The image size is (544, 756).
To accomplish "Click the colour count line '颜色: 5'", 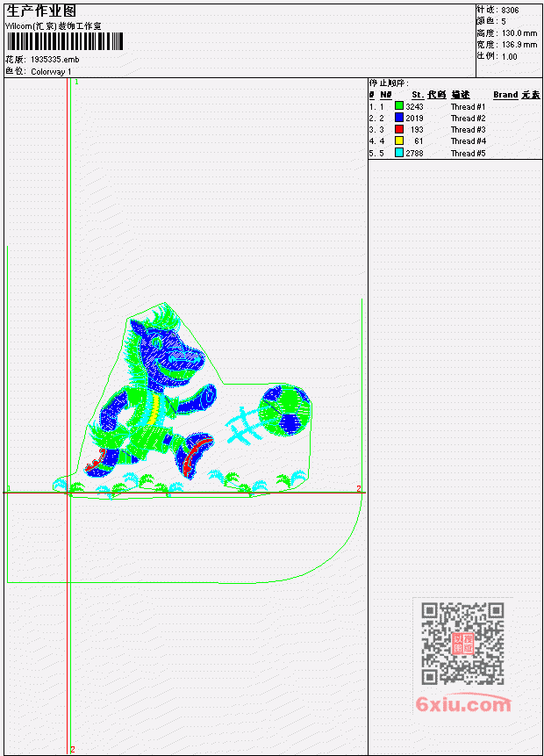I will [x=491, y=21].
